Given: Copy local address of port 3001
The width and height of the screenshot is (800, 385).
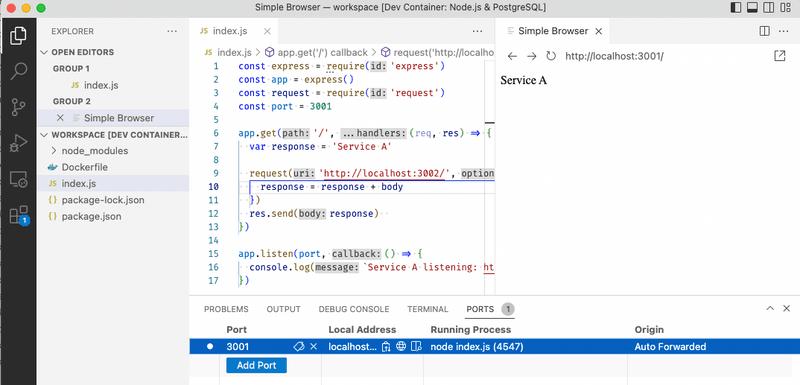Looking at the screenshot, I should coord(386,347).
